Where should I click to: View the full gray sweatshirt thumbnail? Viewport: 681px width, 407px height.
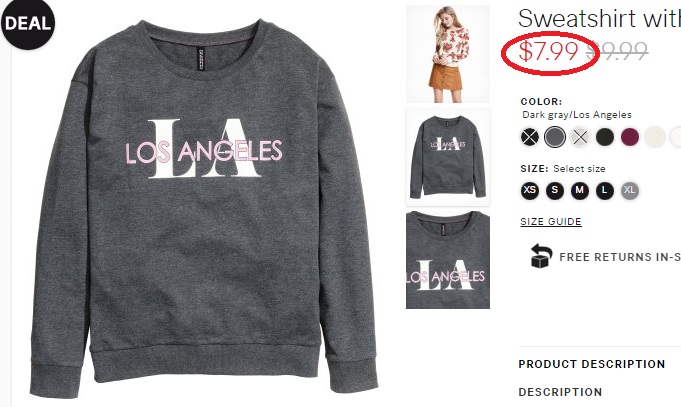(x=448, y=157)
